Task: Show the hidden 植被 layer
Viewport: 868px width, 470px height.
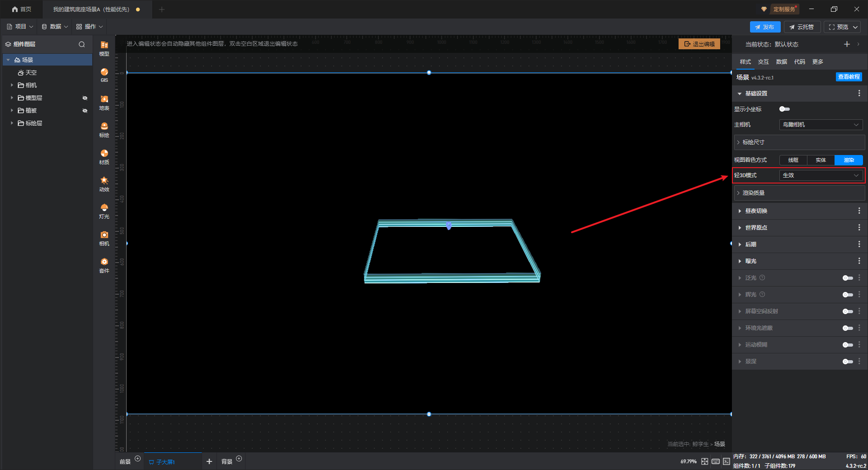Action: pos(85,111)
